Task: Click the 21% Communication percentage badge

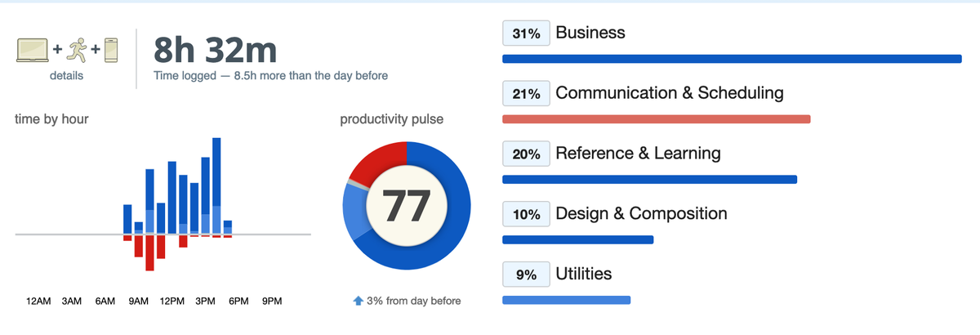Action: pyautogui.click(x=526, y=94)
